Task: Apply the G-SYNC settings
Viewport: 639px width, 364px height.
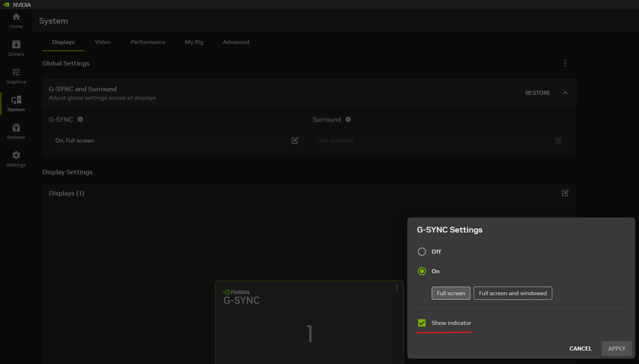Action: pos(617,349)
